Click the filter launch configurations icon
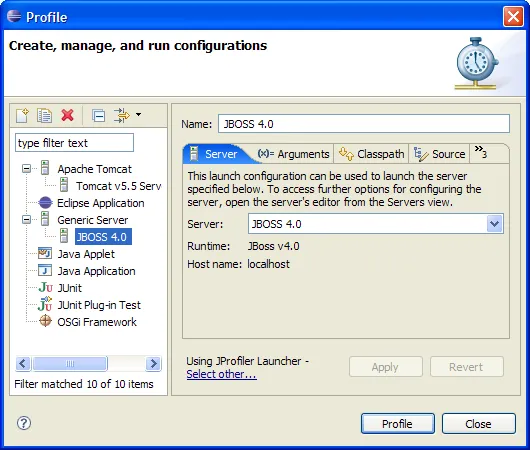530x450 pixels. (122, 116)
